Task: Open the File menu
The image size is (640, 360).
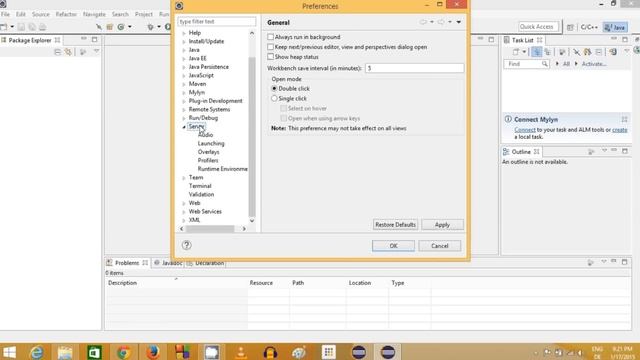Action: pos(5,14)
